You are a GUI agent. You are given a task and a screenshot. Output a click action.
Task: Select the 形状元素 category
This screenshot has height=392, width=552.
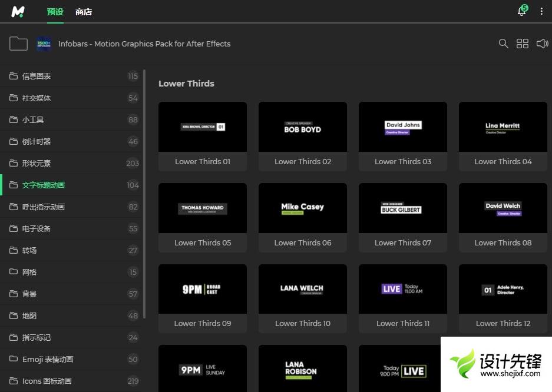(37, 163)
